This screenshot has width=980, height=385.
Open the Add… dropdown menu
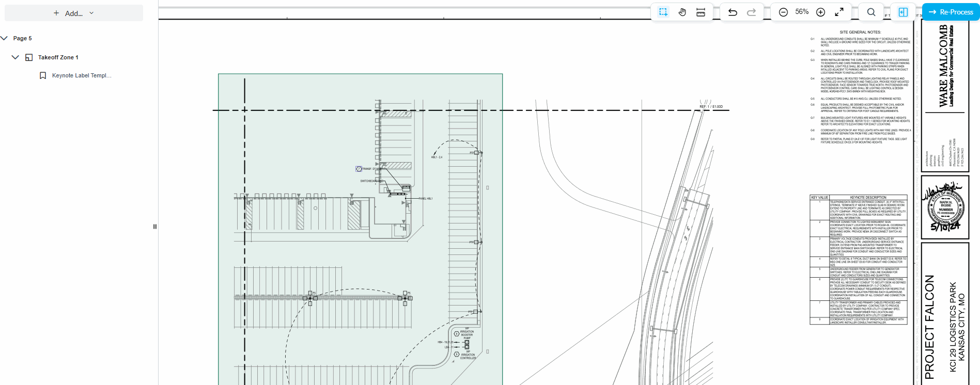[x=74, y=13]
